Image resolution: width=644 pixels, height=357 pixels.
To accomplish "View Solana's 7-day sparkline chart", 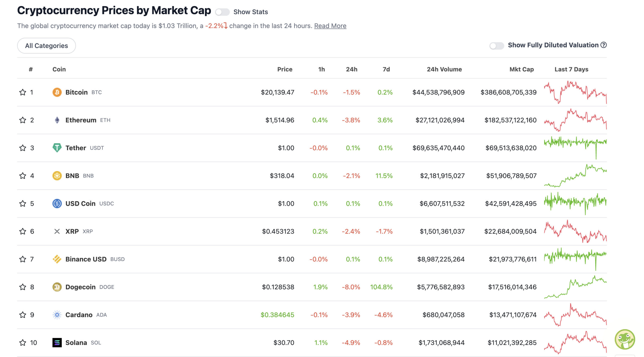I will 575,343.
